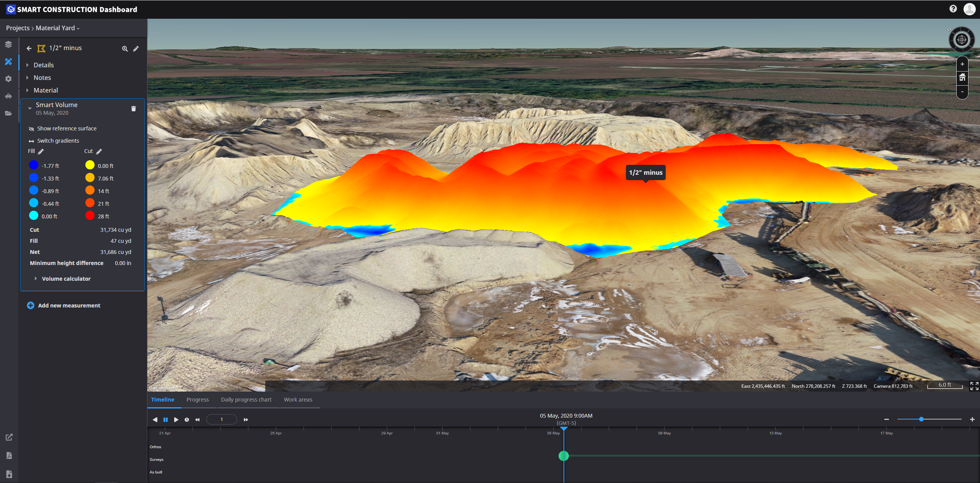Open the Material Yard project dropdown
This screenshot has width=980, height=483.
pos(58,28)
